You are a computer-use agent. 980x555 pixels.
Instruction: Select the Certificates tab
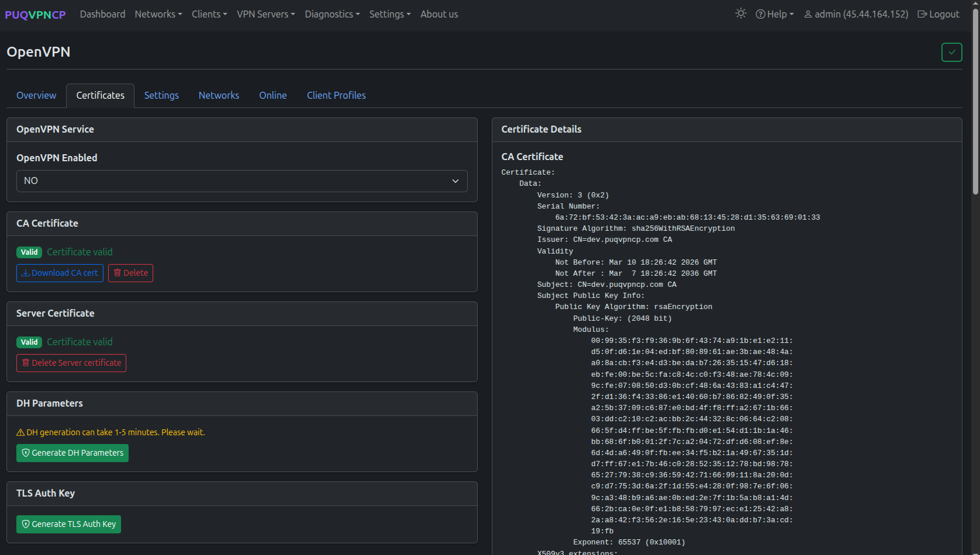[101, 95]
